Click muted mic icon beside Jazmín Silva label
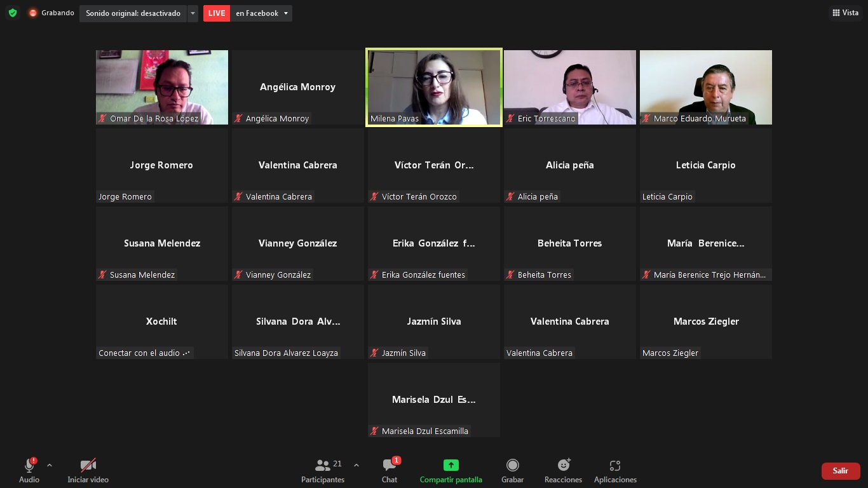This screenshot has height=488, width=868. [374, 353]
